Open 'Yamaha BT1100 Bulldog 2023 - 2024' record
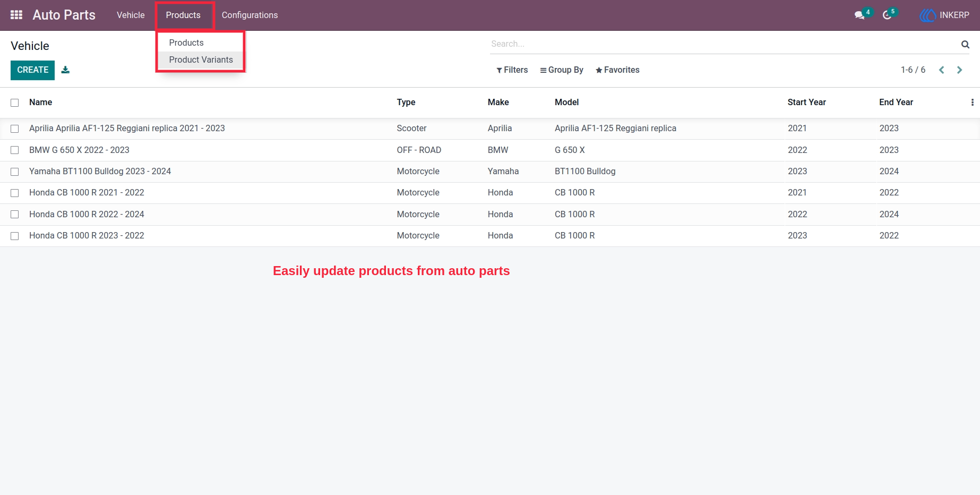Viewport: 980px width, 495px height. (x=100, y=172)
